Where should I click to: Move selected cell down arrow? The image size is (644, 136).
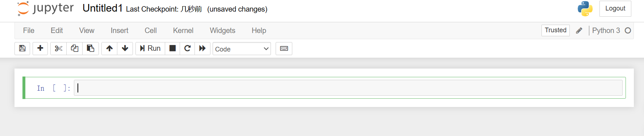tap(125, 49)
